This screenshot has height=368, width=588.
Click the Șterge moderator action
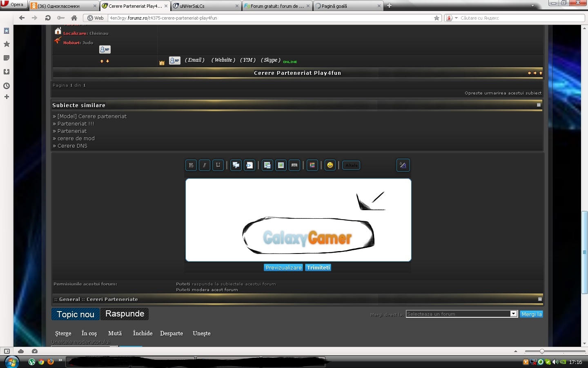(63, 333)
